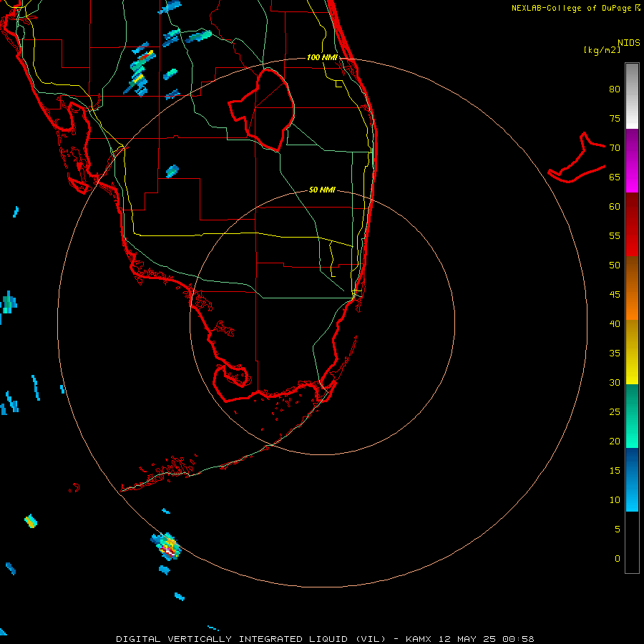Viewport: 644px width, 644px height.
Task: Click the 100 NMI range ring label
Action: pyautogui.click(x=322, y=57)
